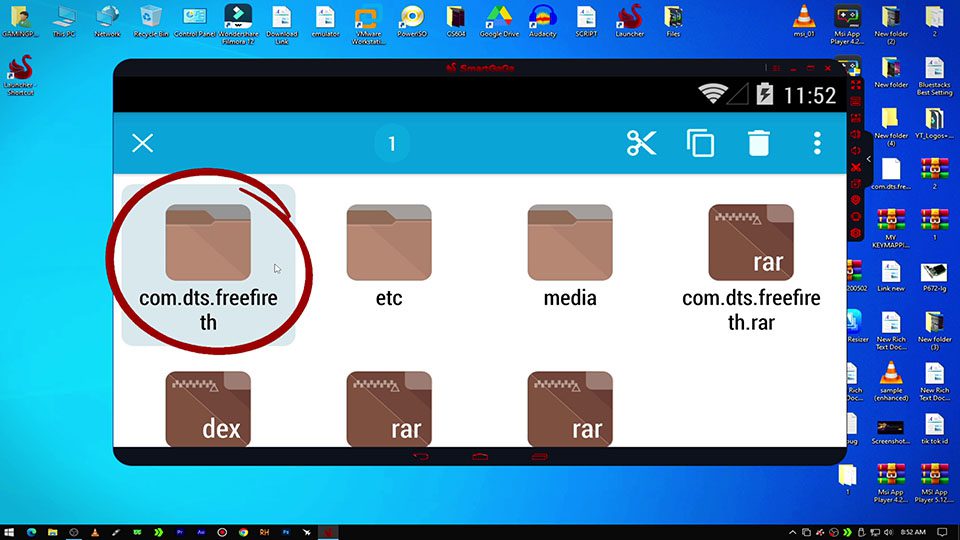Open msi_01 VLC file on desktop
960x540 pixels.
[804, 21]
